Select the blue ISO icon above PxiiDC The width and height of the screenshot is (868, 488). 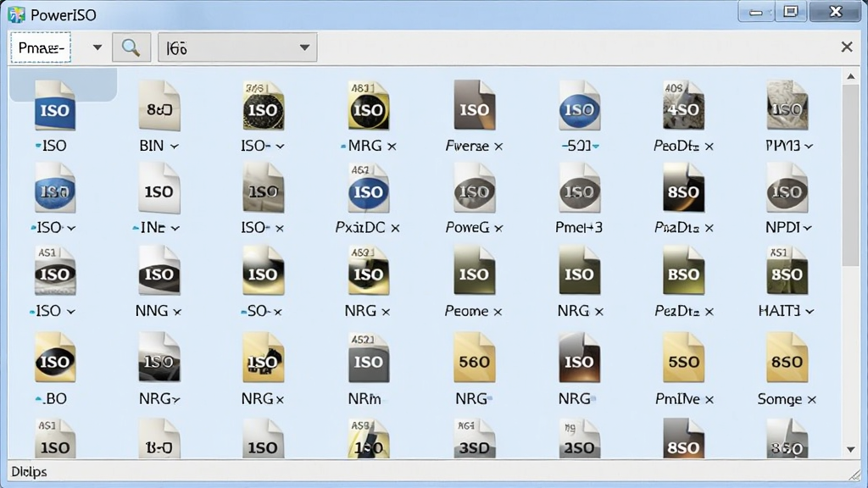point(368,188)
